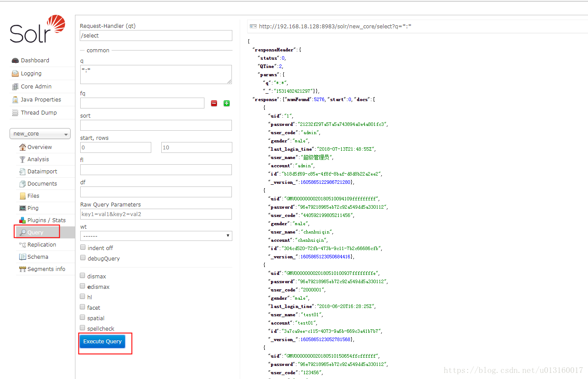Click the df default field input
The image size is (588, 379).
pyautogui.click(x=156, y=192)
